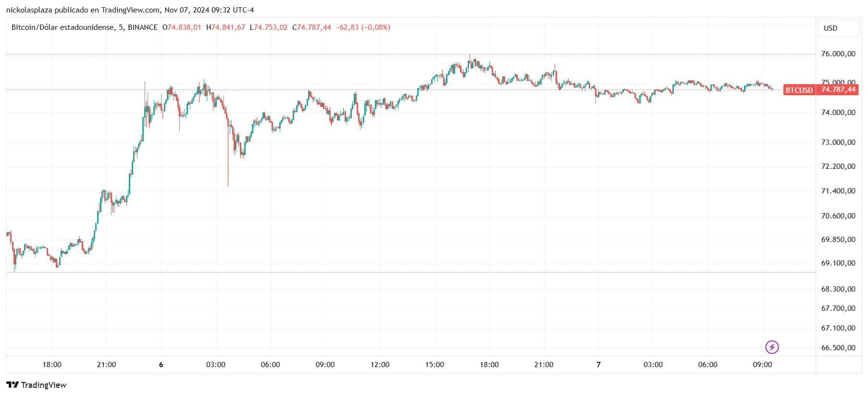Click the price change −62,83 (−0,08%) text
868x396 pixels.
[363, 27]
